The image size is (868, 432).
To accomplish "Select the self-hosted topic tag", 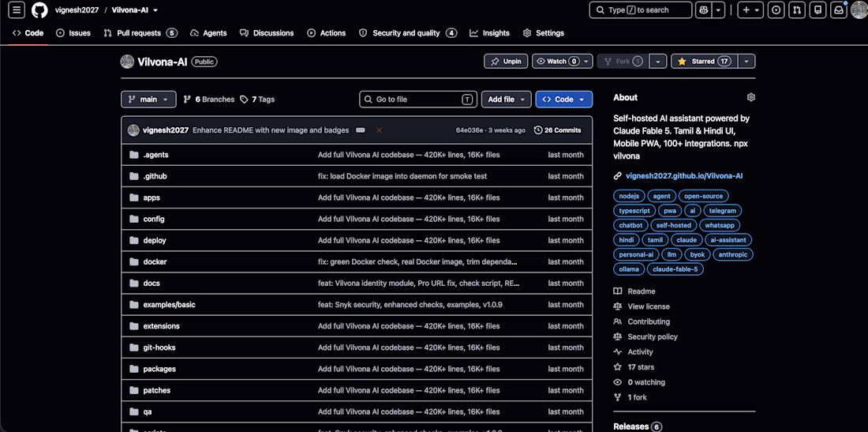I will pyautogui.click(x=673, y=225).
